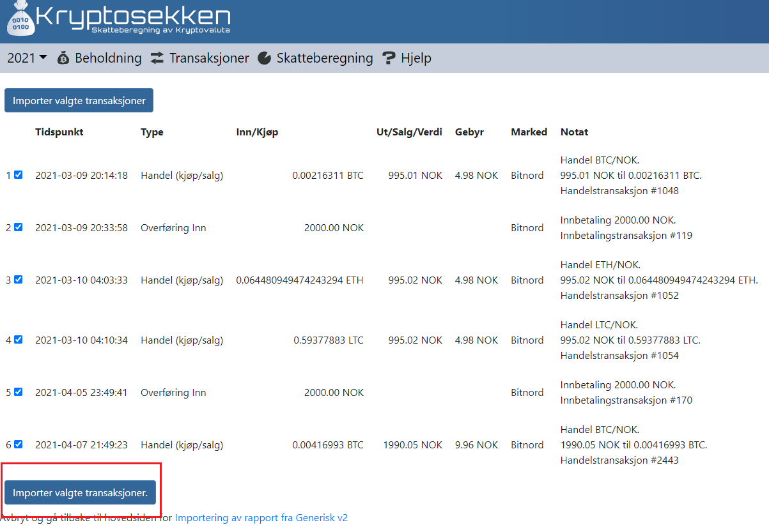Click the bottom Importer valgte transaksjoner. button
This screenshot has width=769, height=532.
point(80,492)
